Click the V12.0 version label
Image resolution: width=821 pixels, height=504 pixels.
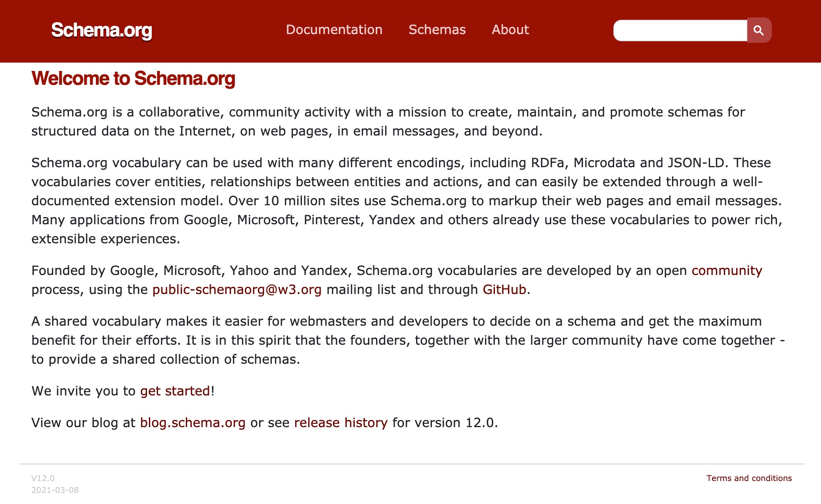pos(44,478)
